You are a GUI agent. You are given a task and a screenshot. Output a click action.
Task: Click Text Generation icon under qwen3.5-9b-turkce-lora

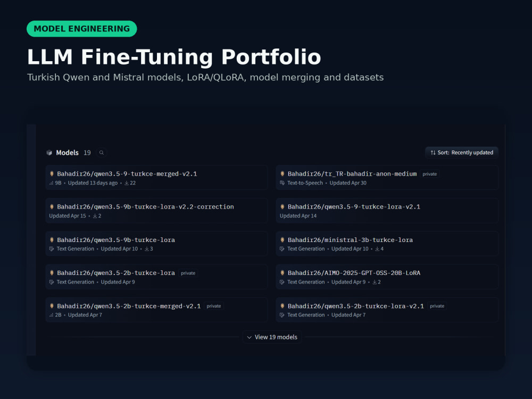tap(52, 248)
